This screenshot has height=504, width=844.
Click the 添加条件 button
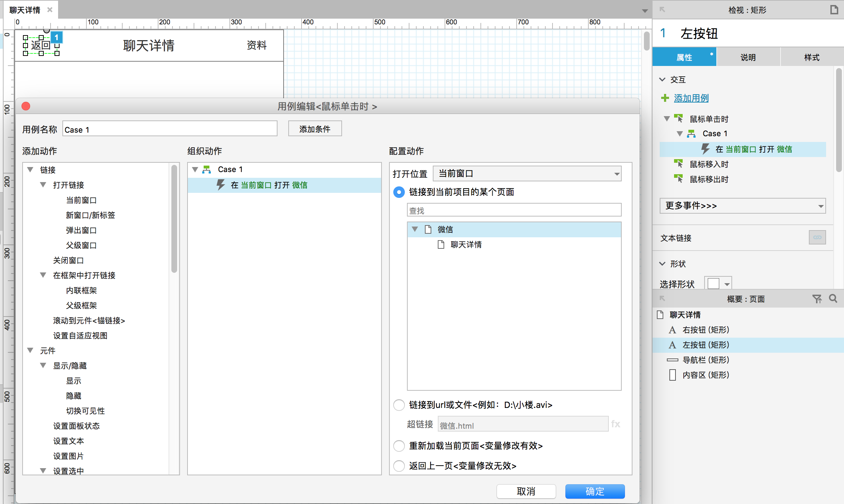315,129
